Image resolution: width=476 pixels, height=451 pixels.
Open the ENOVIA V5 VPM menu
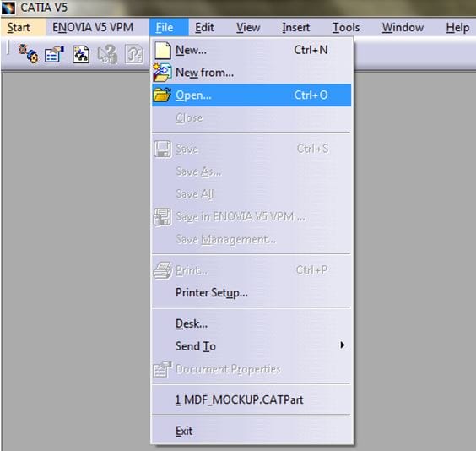pos(93,28)
